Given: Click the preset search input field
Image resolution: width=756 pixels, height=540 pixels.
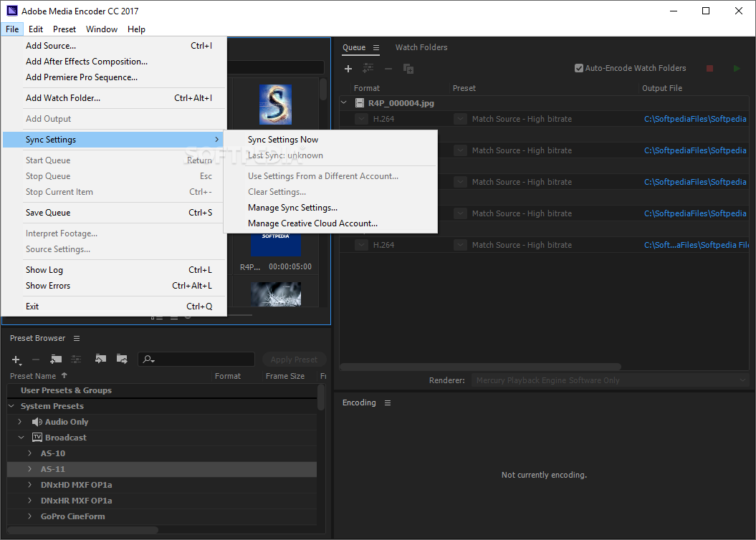Looking at the screenshot, I should click(x=201, y=360).
